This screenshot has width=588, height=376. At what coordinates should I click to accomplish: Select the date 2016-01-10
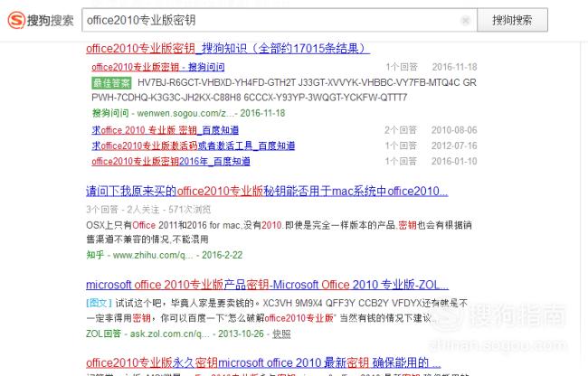tap(454, 162)
